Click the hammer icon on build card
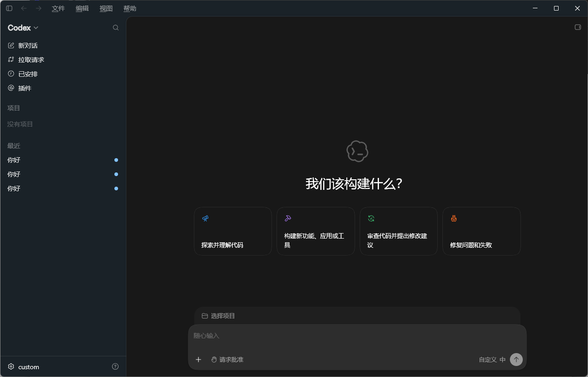 click(288, 218)
